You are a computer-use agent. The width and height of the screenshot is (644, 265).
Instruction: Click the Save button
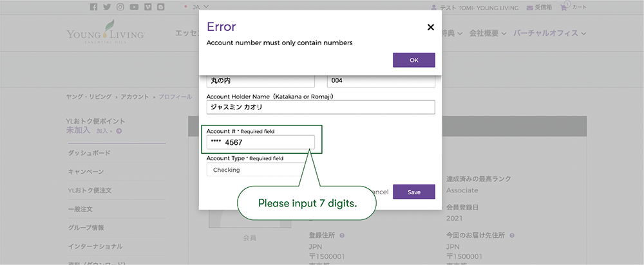(x=413, y=192)
